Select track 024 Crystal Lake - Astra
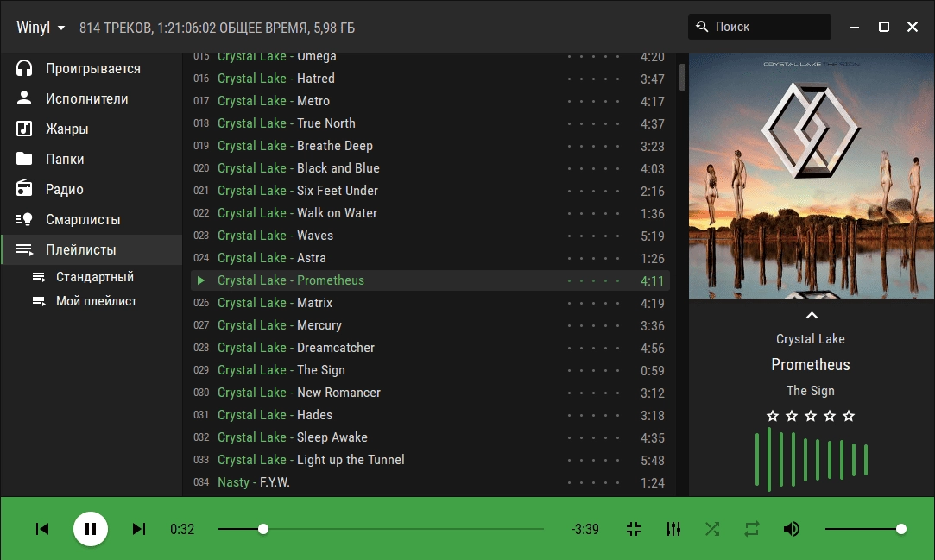The width and height of the screenshot is (935, 560). pos(430,258)
